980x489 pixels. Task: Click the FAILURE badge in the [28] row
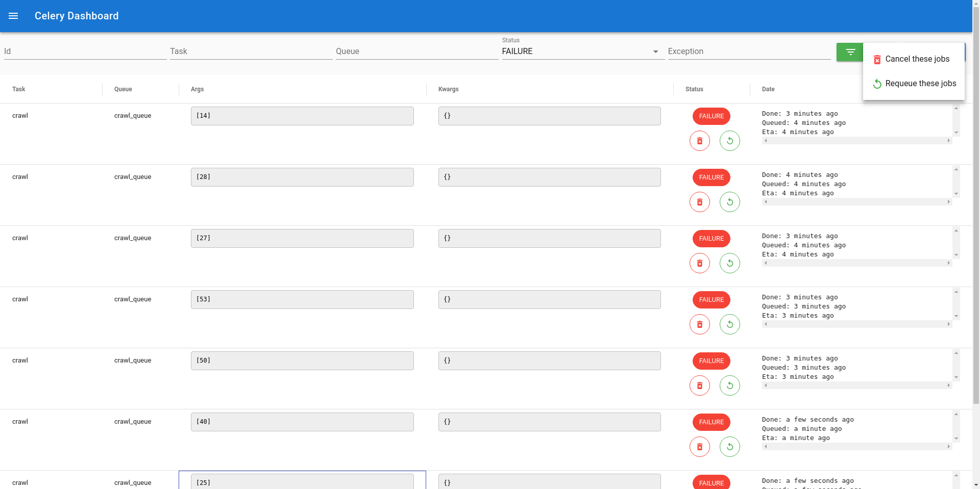(x=711, y=177)
